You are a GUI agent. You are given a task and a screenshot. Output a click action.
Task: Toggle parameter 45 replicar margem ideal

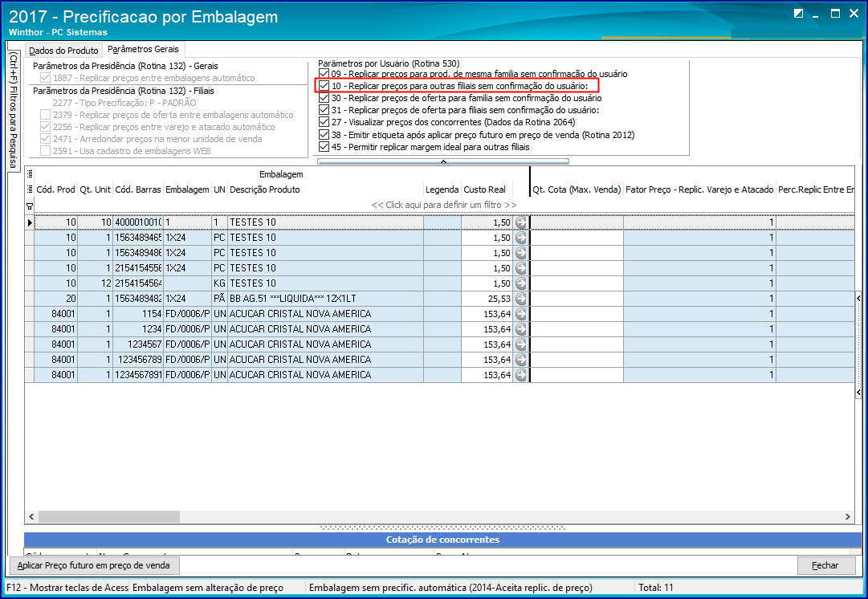click(324, 147)
